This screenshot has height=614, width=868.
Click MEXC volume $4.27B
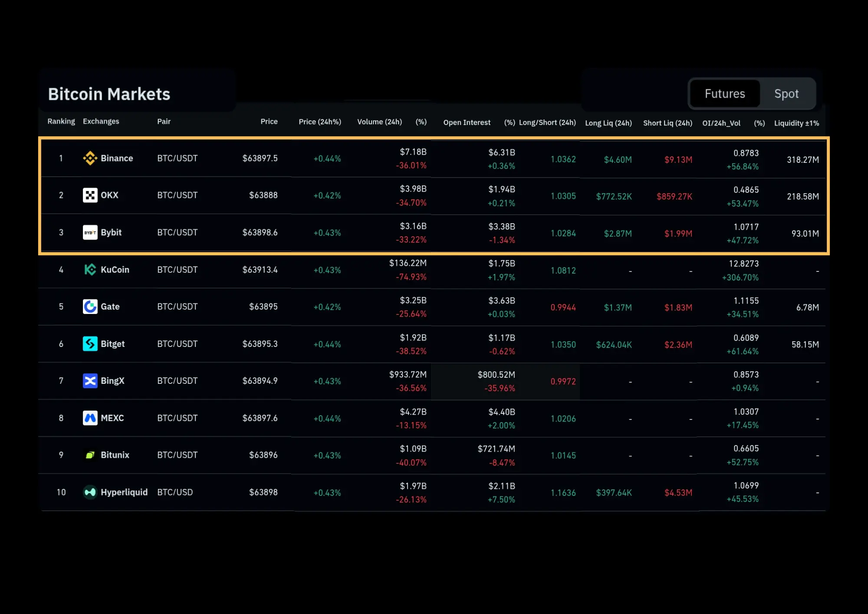pos(413,412)
